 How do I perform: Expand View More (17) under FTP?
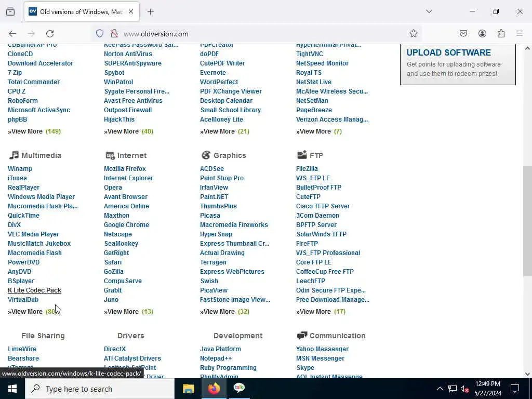click(321, 312)
